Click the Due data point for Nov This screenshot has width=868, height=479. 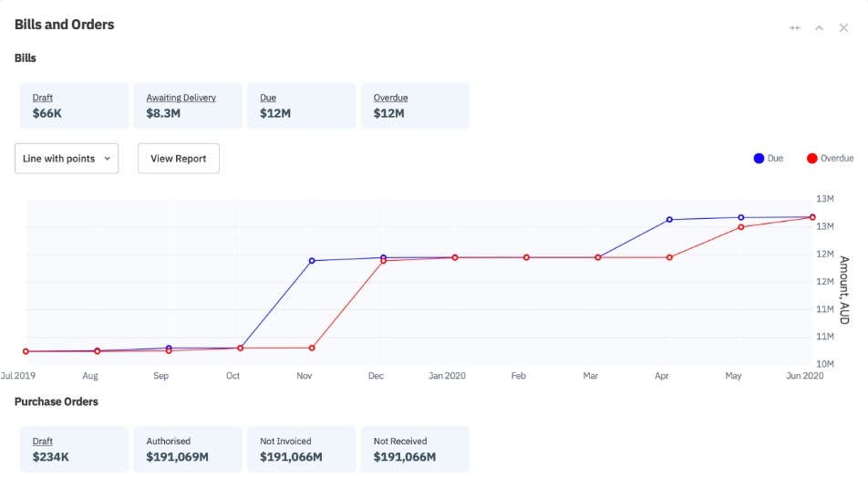(x=312, y=261)
